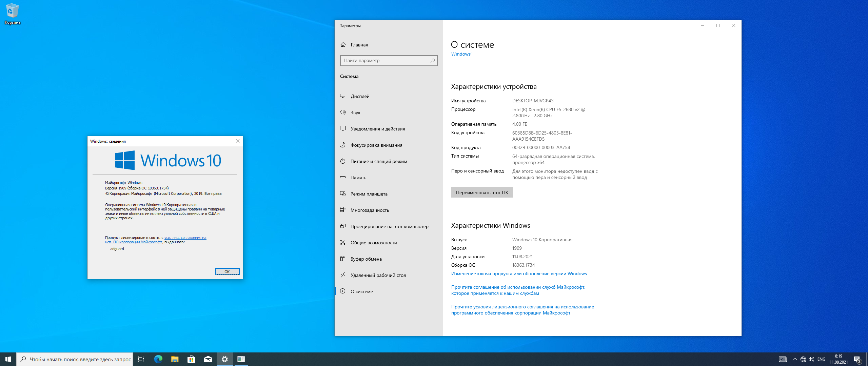Open the Microsoft services agreement link
This screenshot has height=366, width=868.
point(518,290)
